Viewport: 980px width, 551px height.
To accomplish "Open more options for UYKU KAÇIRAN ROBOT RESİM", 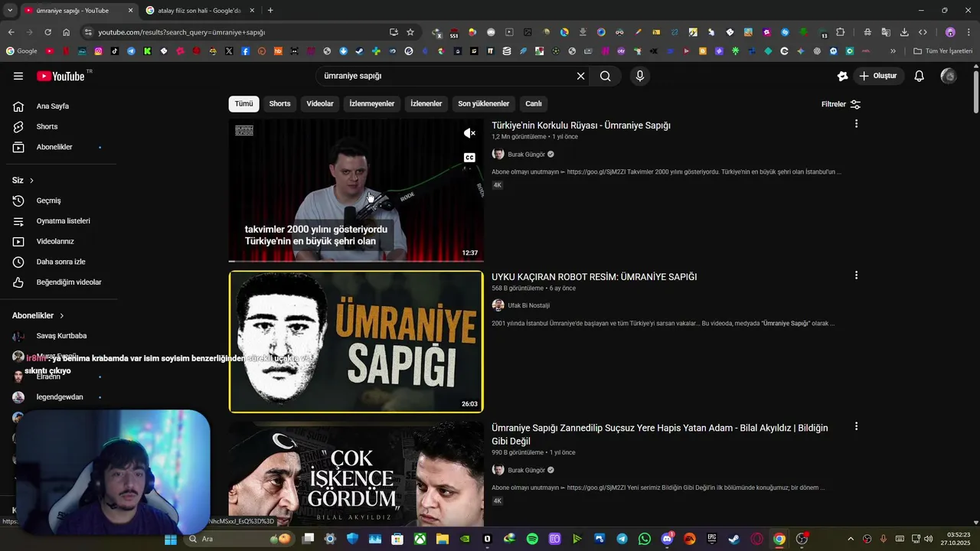I will click(x=856, y=275).
